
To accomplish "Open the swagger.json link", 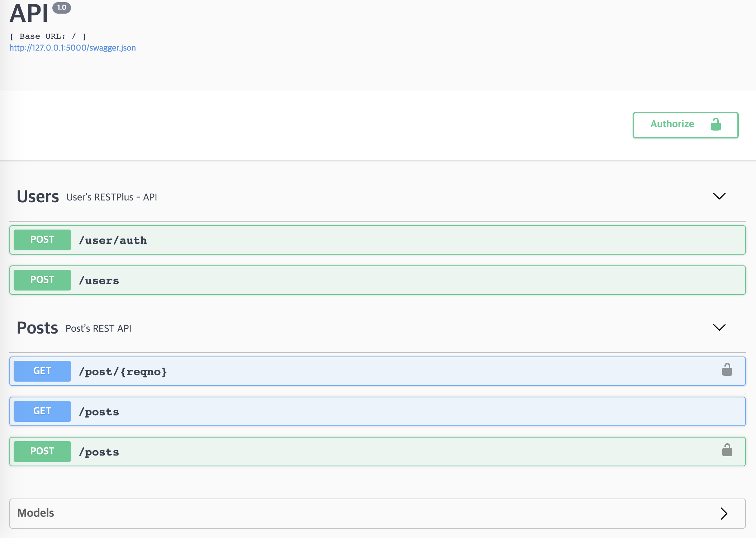I will pos(72,48).
